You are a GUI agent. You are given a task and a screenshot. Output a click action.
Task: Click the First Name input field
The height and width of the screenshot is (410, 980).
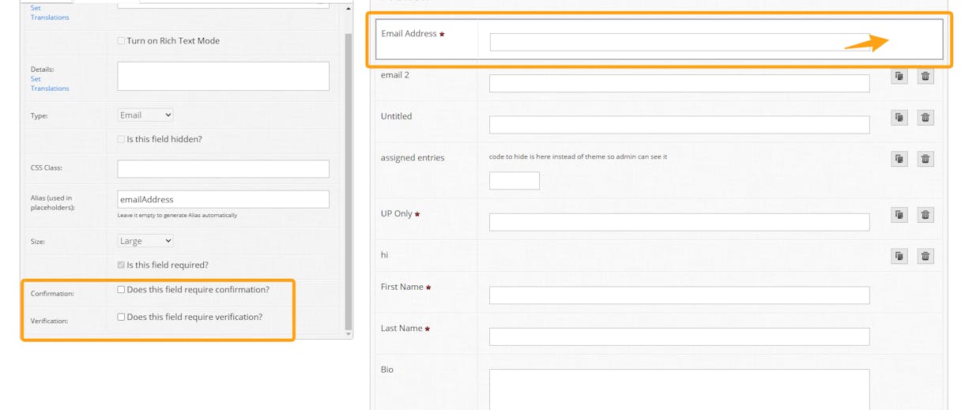680,295
